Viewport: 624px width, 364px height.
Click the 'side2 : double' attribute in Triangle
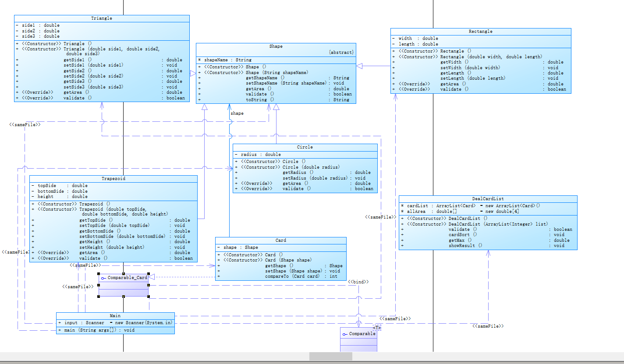click(37, 31)
